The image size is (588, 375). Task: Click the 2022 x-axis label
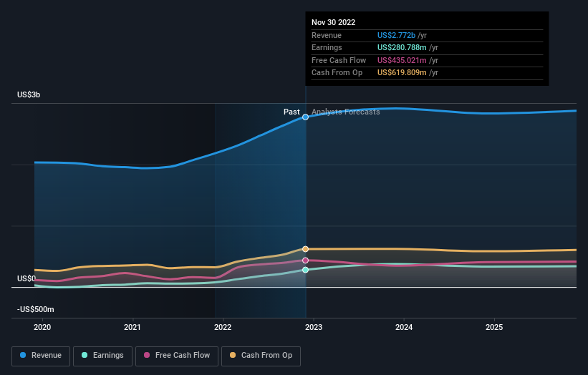tap(223, 328)
